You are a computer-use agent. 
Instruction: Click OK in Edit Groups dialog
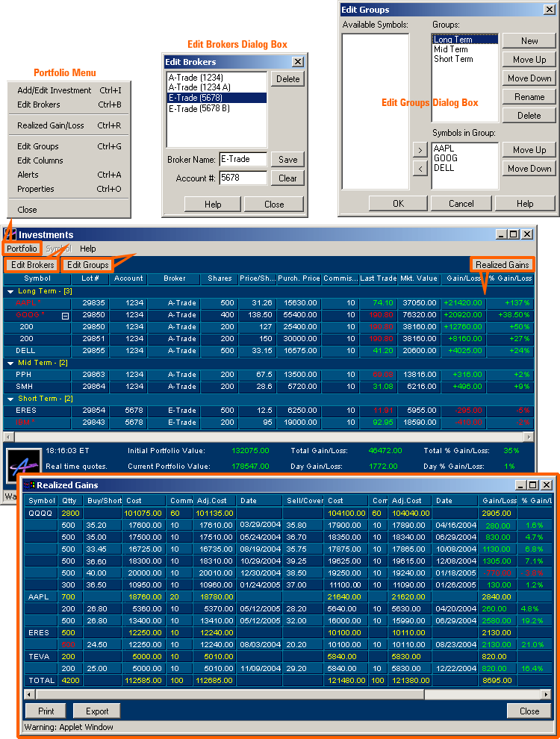[x=398, y=204]
